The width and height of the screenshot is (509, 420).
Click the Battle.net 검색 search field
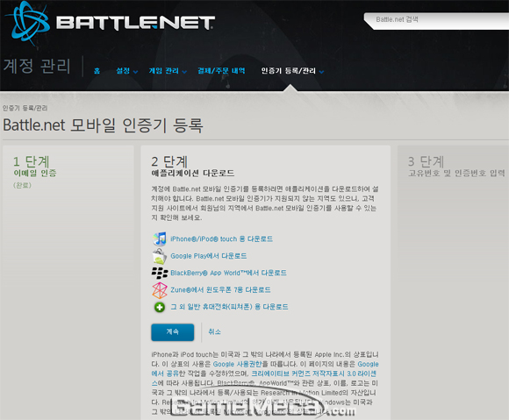437,20
